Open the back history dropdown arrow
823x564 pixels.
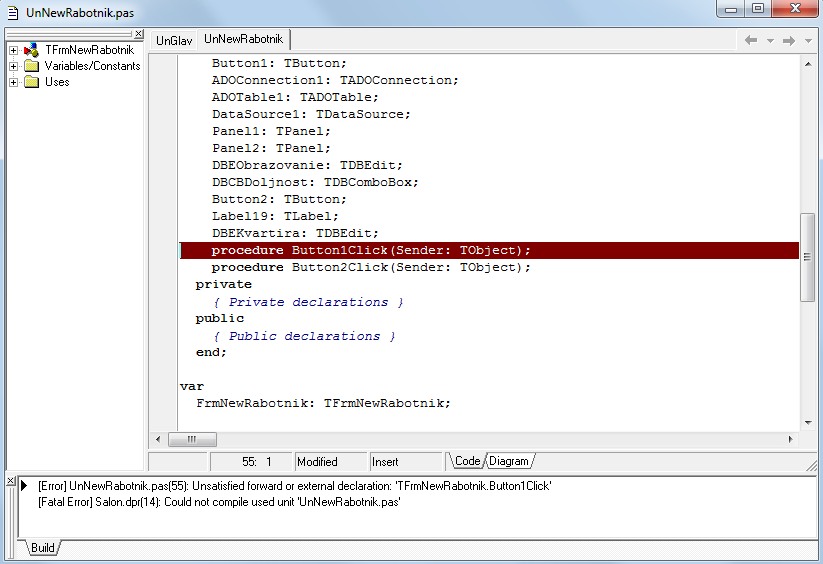coord(770,41)
